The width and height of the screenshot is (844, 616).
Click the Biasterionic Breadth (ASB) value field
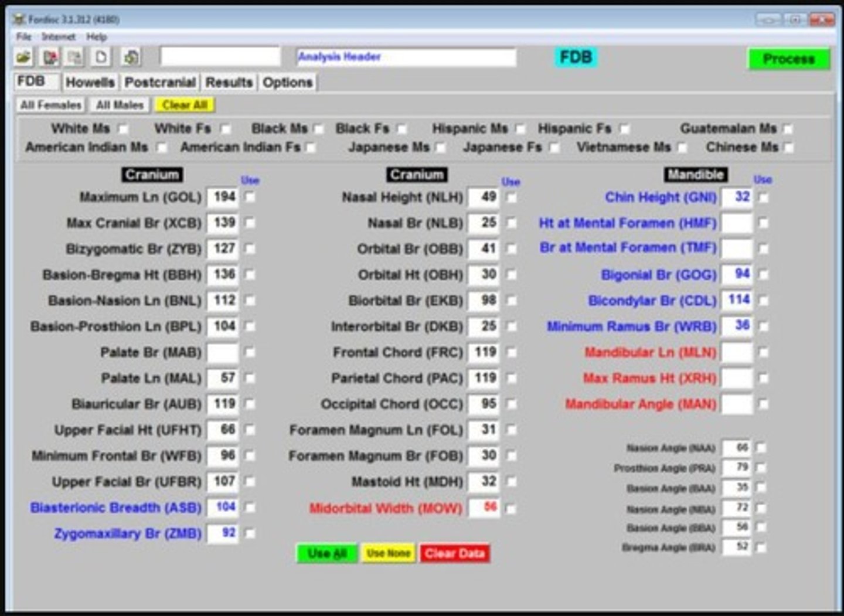223,508
